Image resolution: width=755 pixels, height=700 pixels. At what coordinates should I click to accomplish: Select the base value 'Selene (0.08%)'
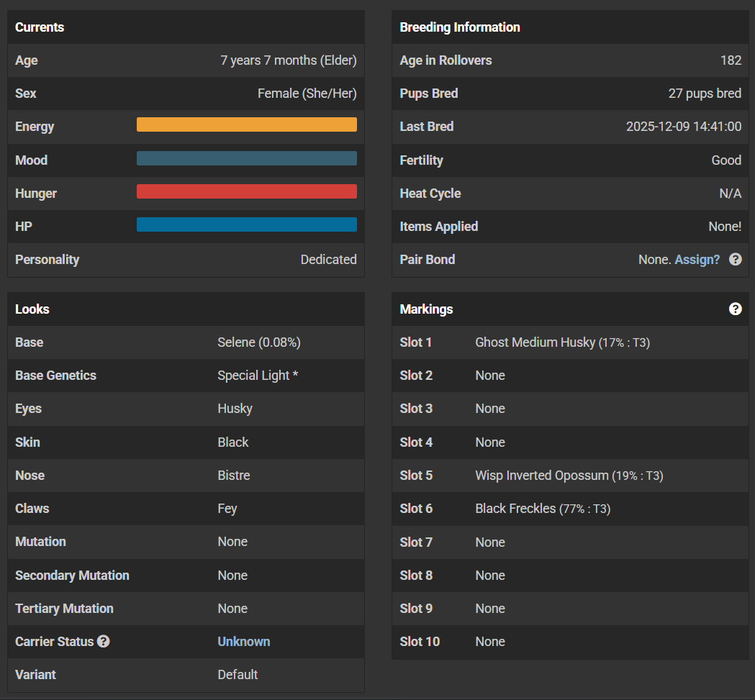coord(259,342)
